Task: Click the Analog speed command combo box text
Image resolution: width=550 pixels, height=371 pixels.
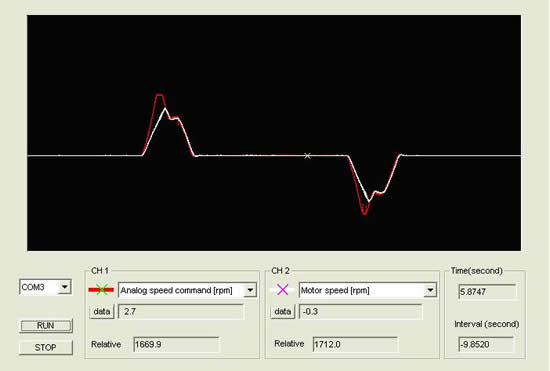Action: [x=176, y=290]
